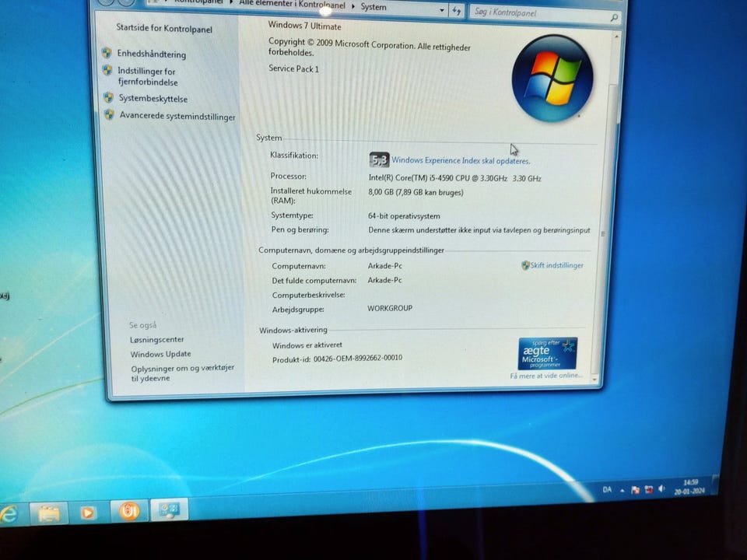Open Indstillinger for fjernforbindelse
The height and width of the screenshot is (560, 747).
148,76
